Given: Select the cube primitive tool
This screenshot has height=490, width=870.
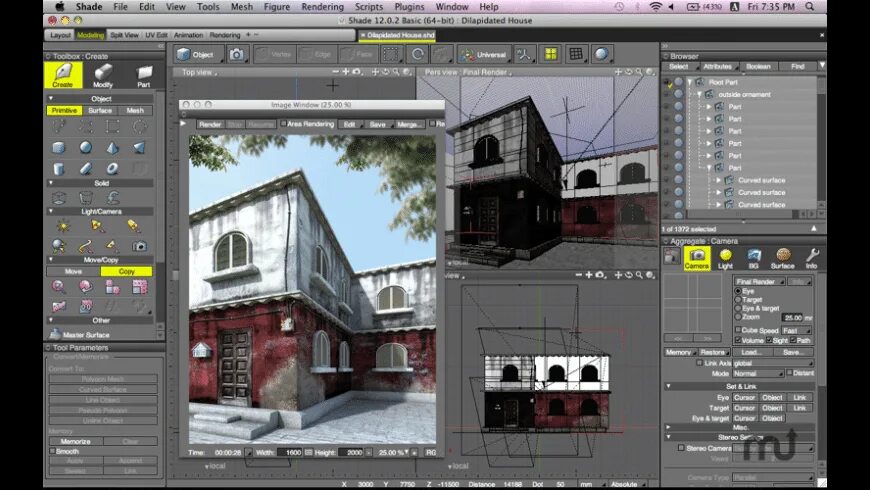Looking at the screenshot, I should (58, 148).
